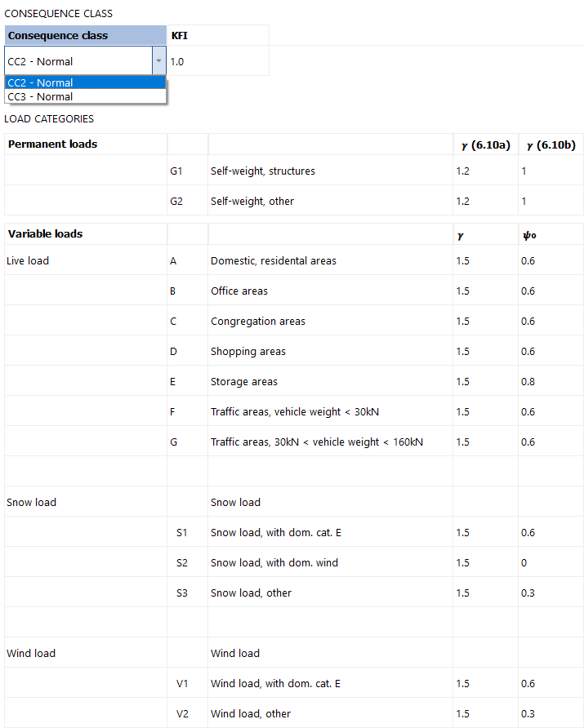Click psi value for Snow load with dom. wind
Screen dimensions: 584x728
[551, 562]
